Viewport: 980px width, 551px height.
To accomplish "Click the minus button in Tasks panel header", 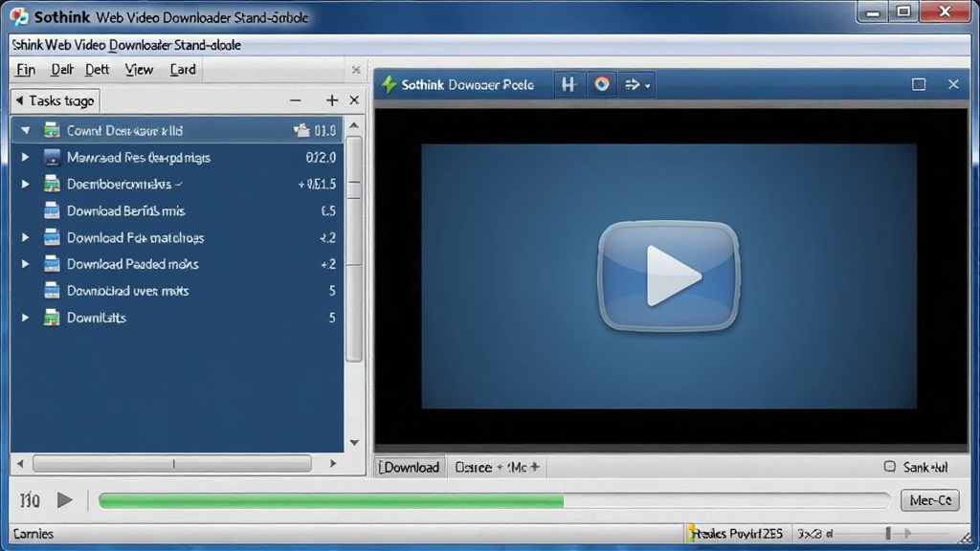I will [x=296, y=100].
